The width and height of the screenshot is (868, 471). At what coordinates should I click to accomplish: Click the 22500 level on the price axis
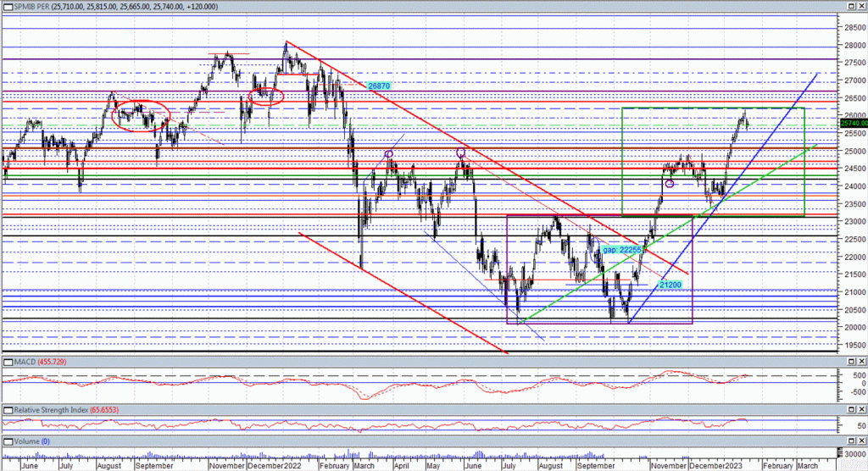coord(855,240)
